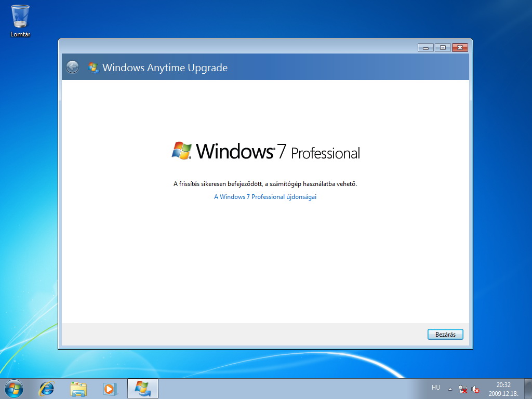Image resolution: width=532 pixels, height=399 pixels.
Task: Open the clock showing 20:32
Action: 503,389
